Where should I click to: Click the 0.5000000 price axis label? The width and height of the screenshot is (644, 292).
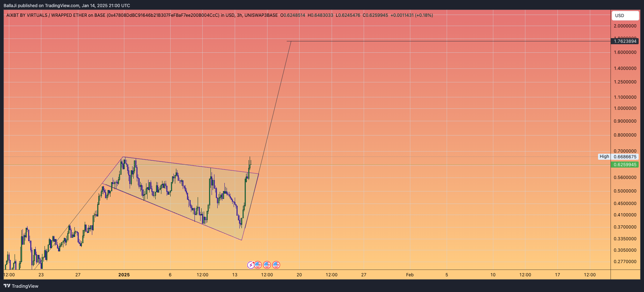[x=625, y=191]
